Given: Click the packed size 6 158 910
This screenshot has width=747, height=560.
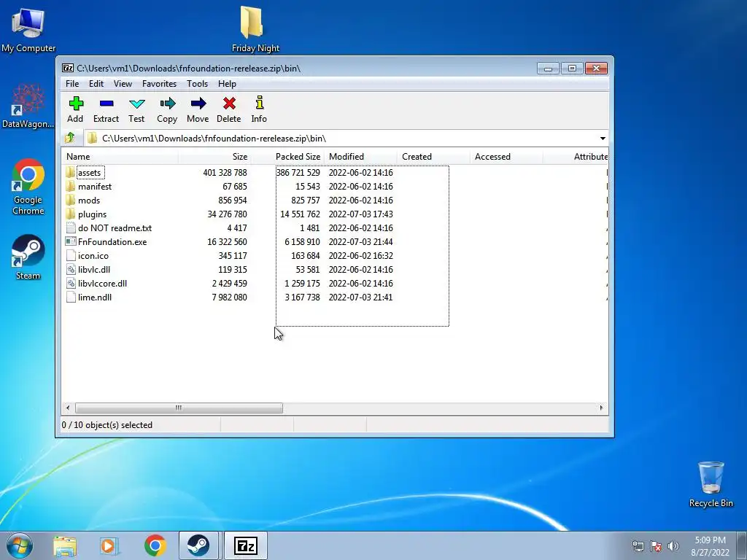Looking at the screenshot, I should pyautogui.click(x=302, y=242).
